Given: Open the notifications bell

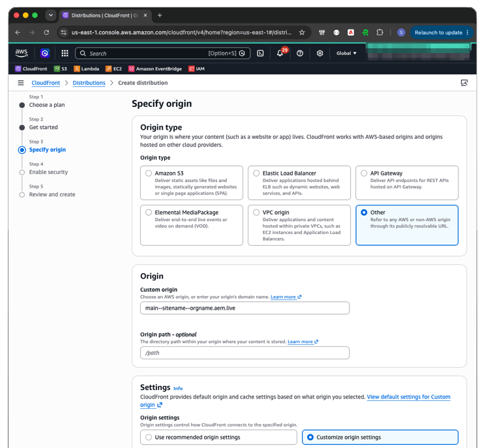Looking at the screenshot, I should click(x=280, y=53).
